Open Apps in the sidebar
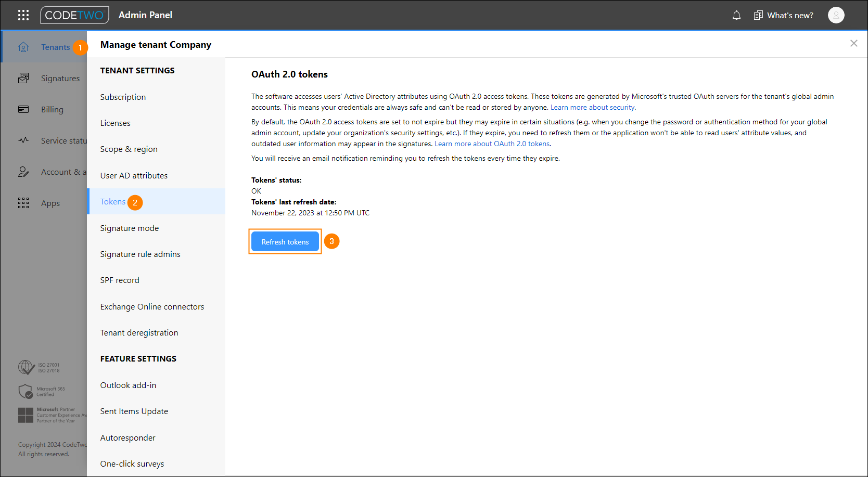 44,203
